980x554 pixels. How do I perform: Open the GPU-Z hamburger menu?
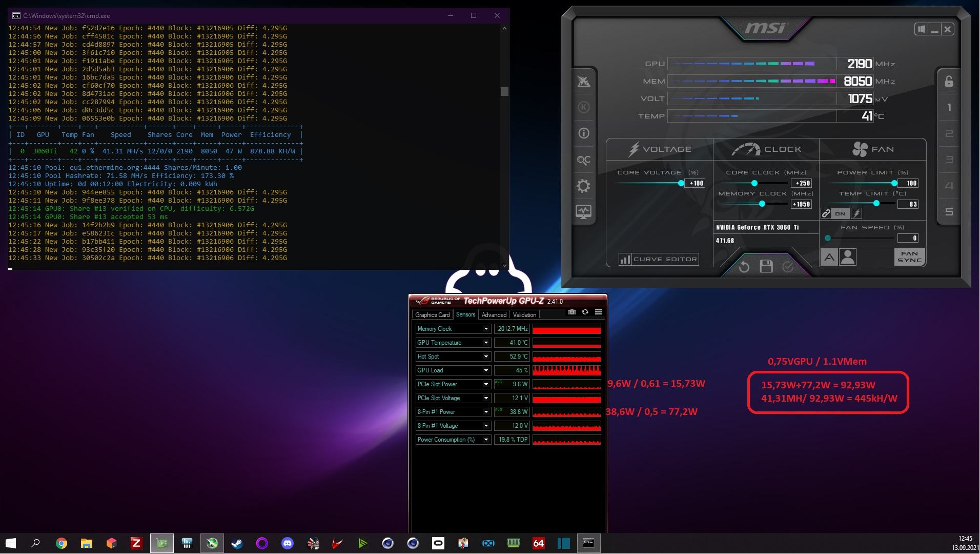(x=598, y=312)
